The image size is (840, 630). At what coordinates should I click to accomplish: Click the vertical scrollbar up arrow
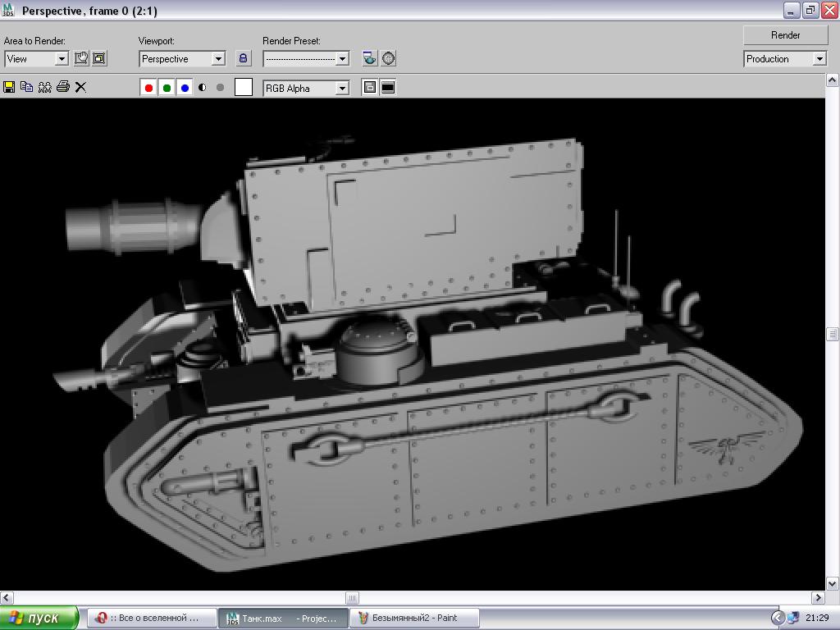(833, 80)
